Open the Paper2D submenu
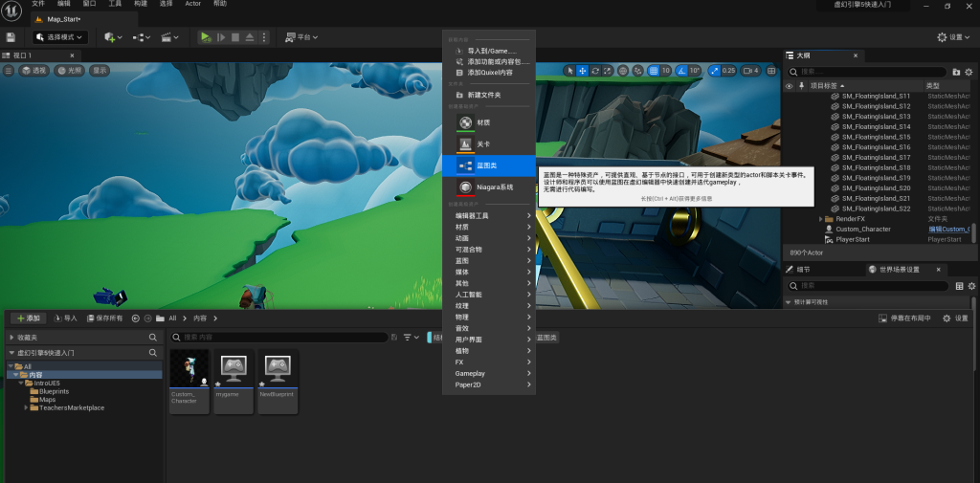Viewport: 980px width, 483px height. 489,384
